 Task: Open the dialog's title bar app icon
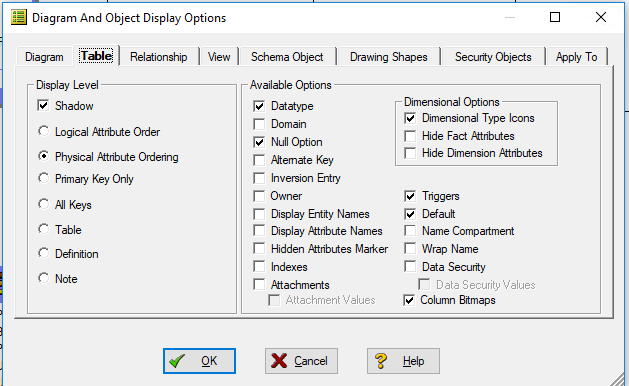18,18
